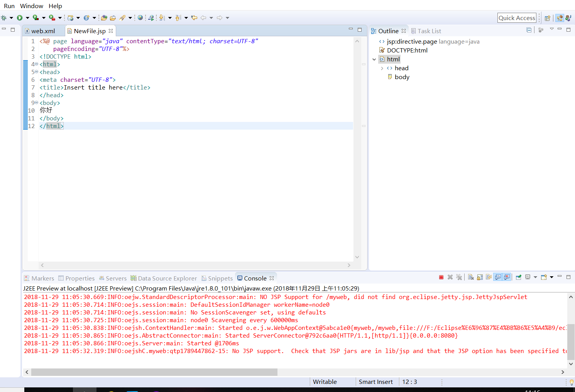Click in the Quick Access field
This screenshot has width=575, height=392.
[x=517, y=18]
